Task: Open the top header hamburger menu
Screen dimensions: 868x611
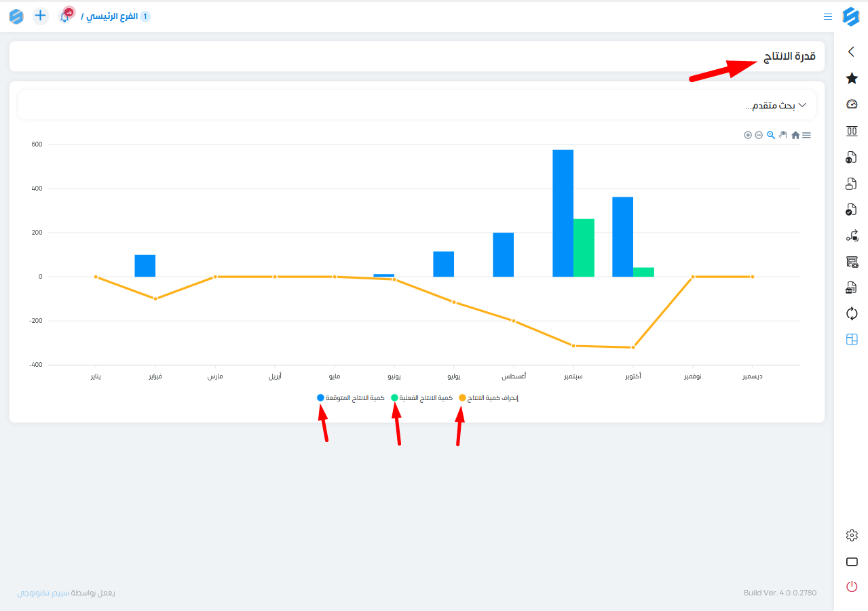Action: point(828,16)
